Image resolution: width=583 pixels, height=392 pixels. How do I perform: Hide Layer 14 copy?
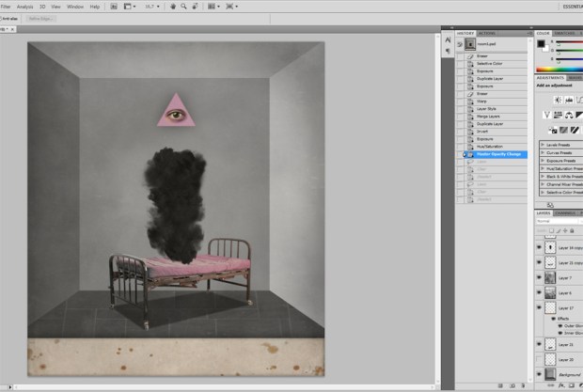(539, 247)
